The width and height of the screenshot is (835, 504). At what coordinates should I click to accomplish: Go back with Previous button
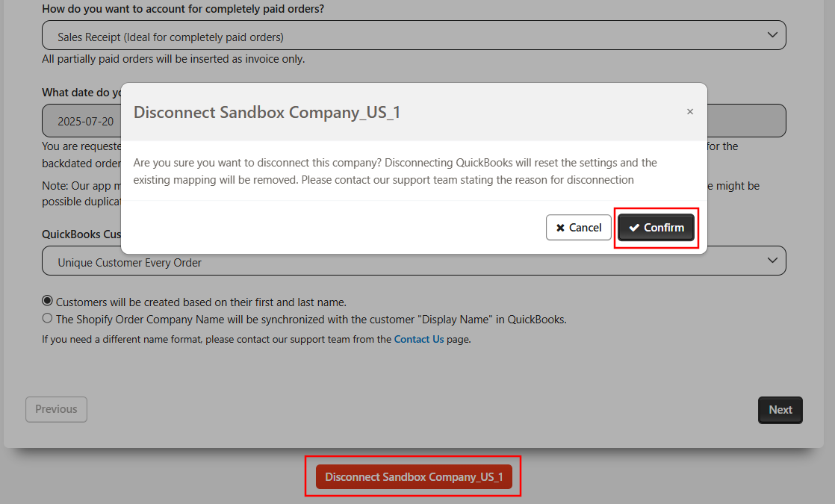point(57,409)
